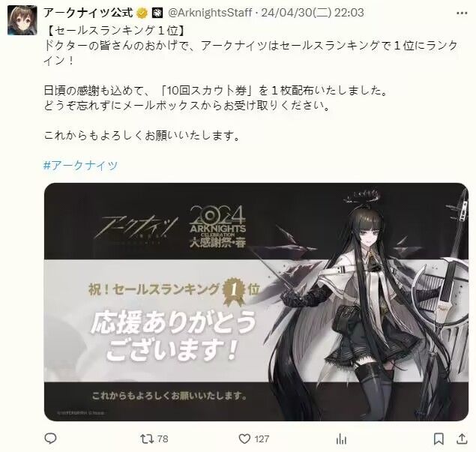
Task: Click the 127 likes count
Action: pyautogui.click(x=262, y=439)
